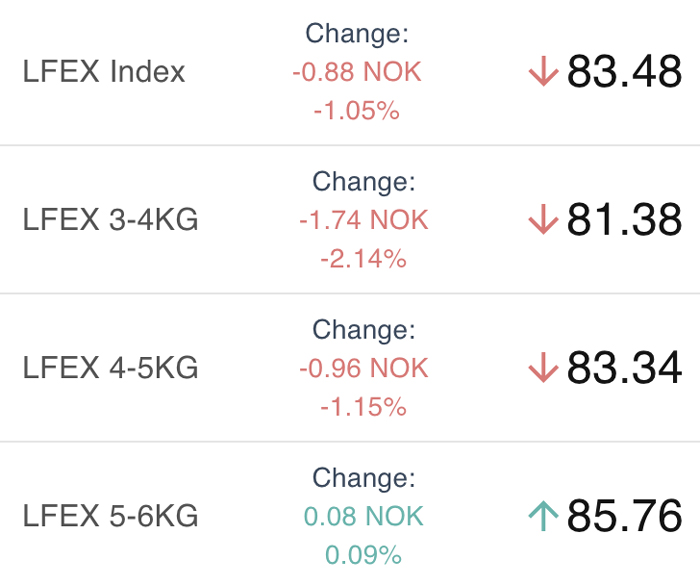Click the -1.74 NOK change value
The height and width of the screenshot is (585, 700).
(364, 220)
